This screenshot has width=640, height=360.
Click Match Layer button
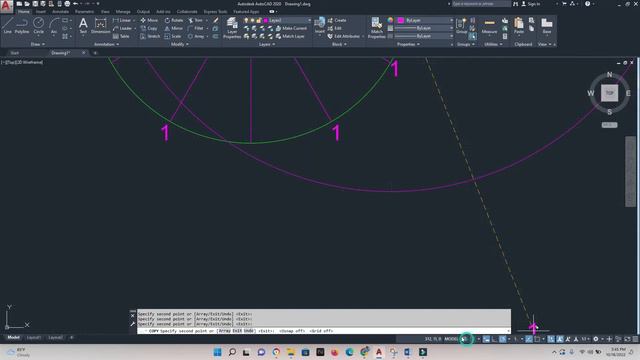click(290, 36)
